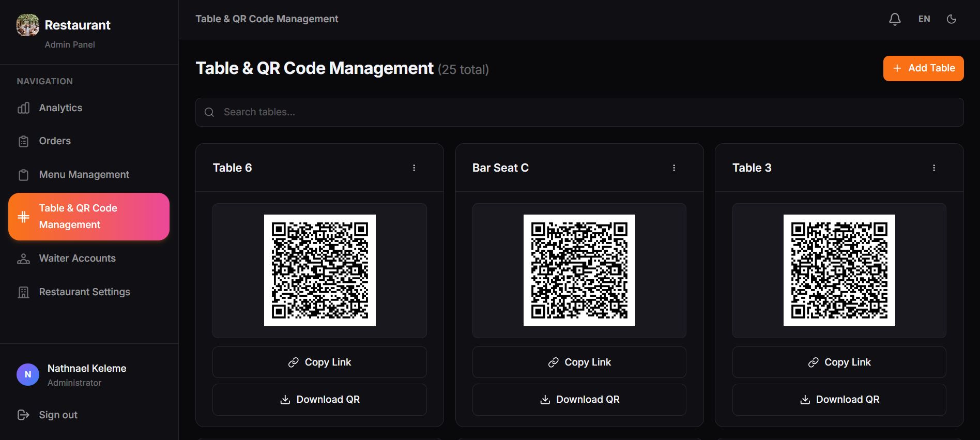Click the Restaurant Settings building icon
Viewport: 980px width, 440px height.
[x=23, y=292]
